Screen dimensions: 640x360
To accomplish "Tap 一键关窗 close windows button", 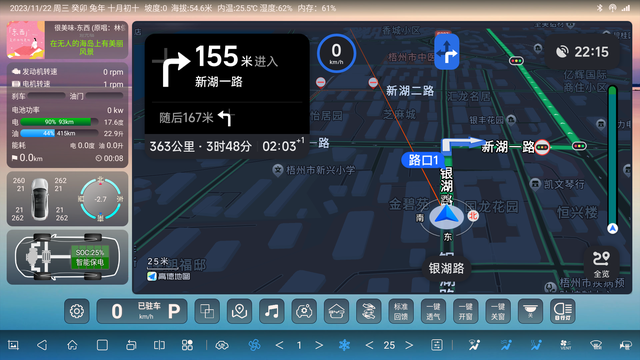I will tap(498, 311).
